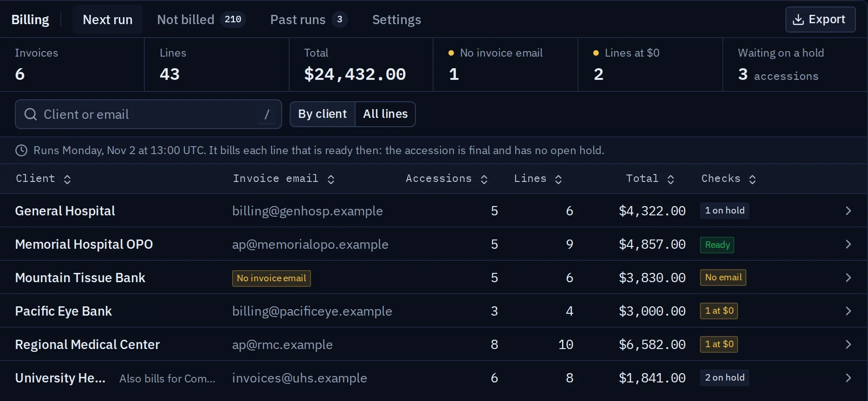Select invoices@uhs.example email
The width and height of the screenshot is (868, 401).
tap(299, 378)
